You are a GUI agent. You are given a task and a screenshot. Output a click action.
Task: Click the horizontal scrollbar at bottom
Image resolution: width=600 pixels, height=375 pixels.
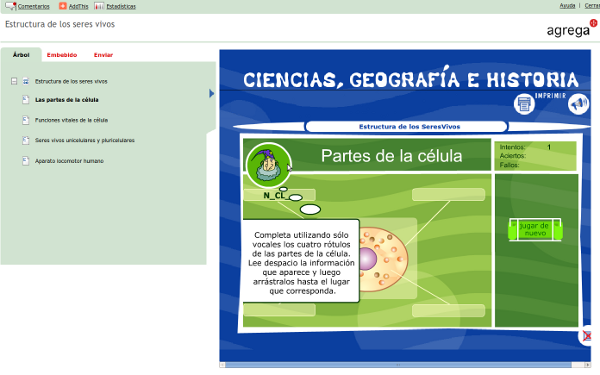coord(399,365)
